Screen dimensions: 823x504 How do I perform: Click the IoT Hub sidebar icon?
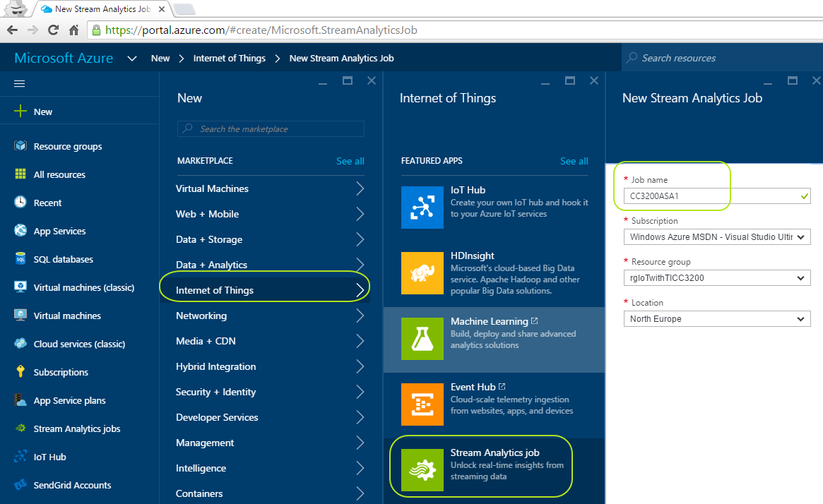pyautogui.click(x=20, y=456)
